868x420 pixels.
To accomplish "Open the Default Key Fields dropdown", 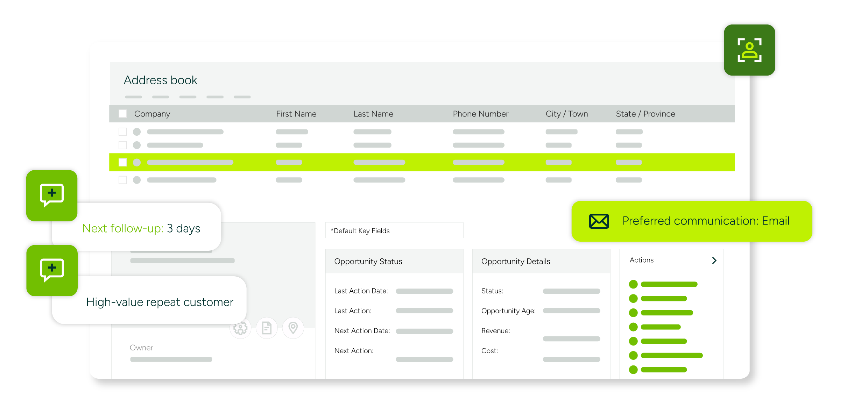I will tap(394, 231).
